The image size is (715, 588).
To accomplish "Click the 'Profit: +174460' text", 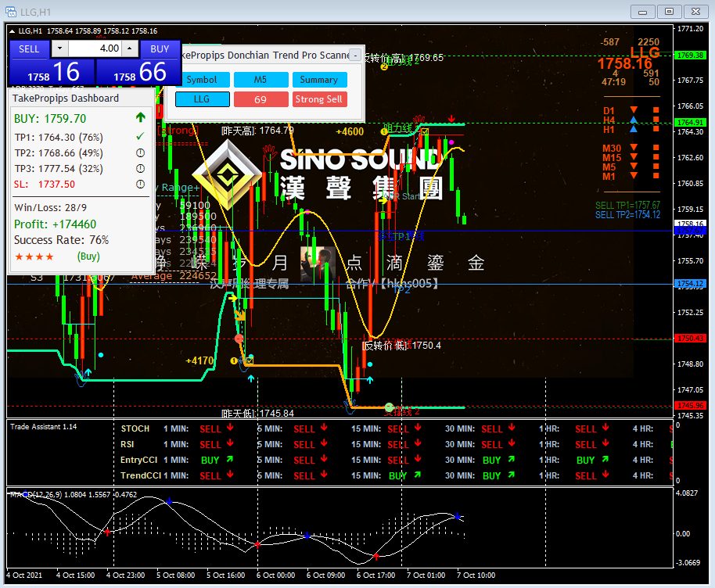I will pyautogui.click(x=56, y=224).
